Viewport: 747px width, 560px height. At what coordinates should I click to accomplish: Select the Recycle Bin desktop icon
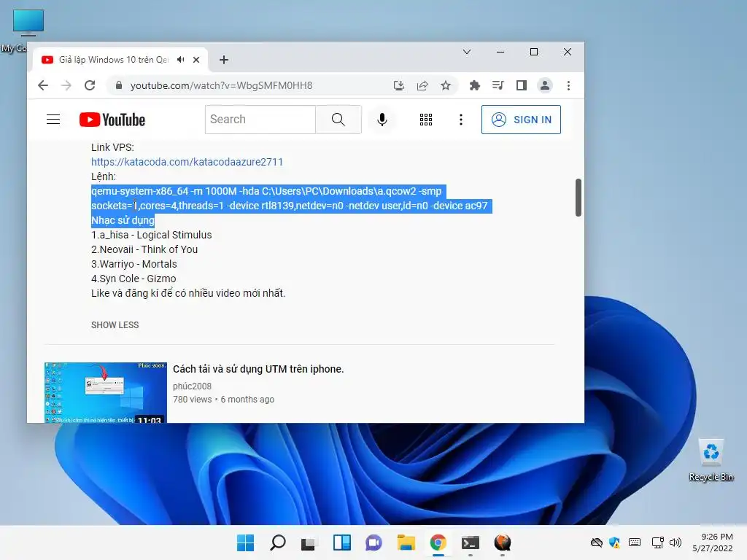711,460
